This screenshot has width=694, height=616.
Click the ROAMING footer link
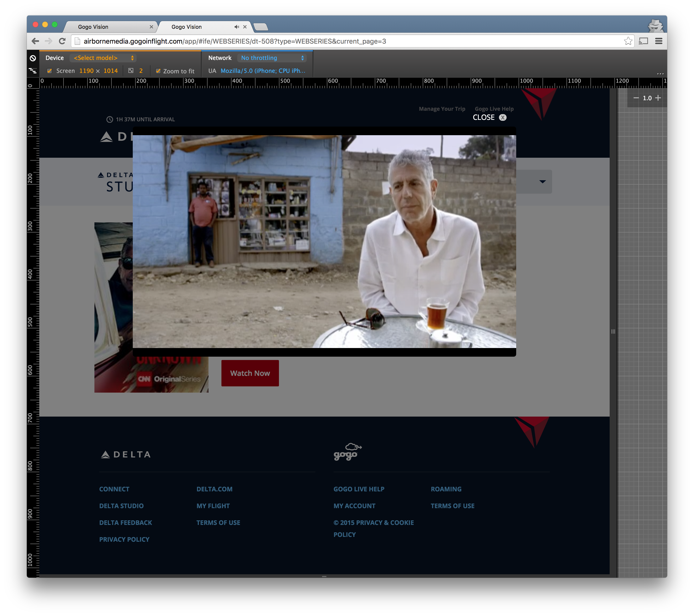(x=446, y=489)
